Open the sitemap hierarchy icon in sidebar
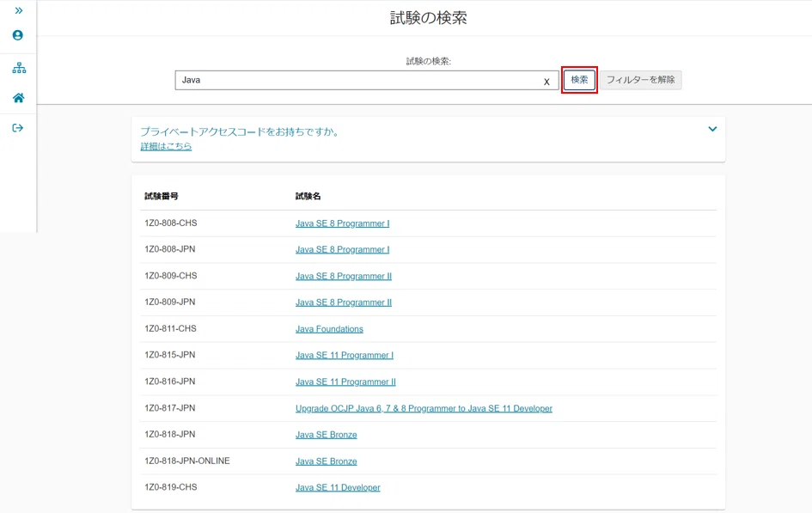812x513 pixels. 19,68
